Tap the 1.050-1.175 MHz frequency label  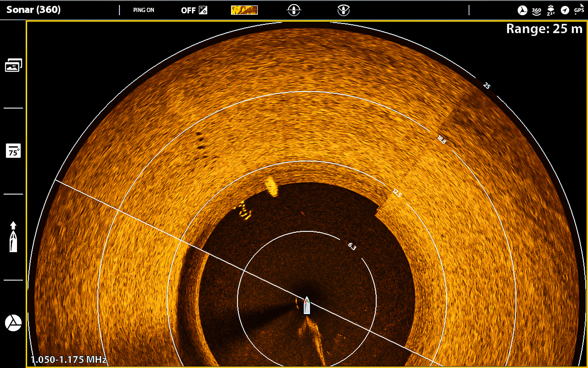pos(69,360)
